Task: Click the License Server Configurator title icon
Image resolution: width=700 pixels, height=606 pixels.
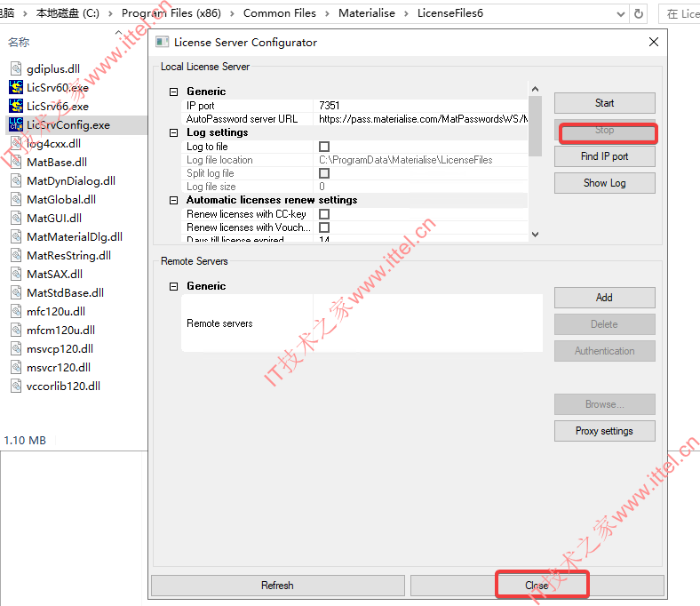Action: (x=162, y=43)
